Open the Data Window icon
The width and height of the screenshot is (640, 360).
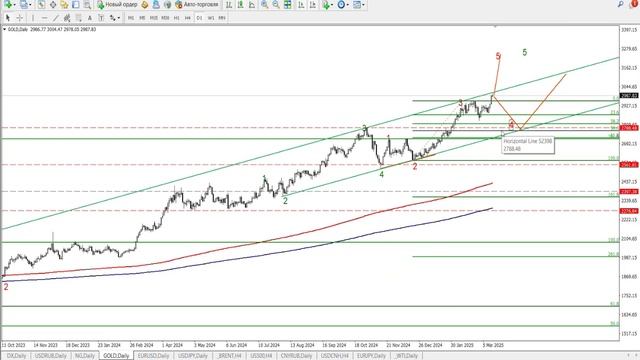(53, 4)
